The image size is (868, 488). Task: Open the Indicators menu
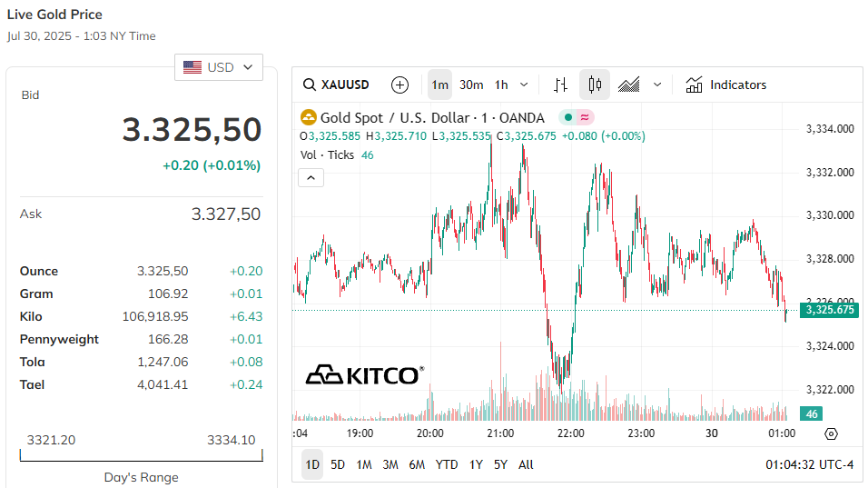(x=725, y=85)
